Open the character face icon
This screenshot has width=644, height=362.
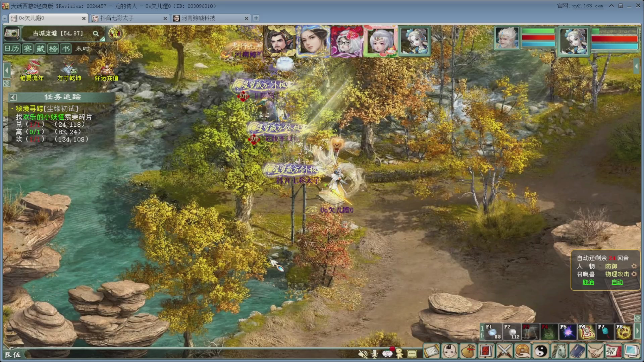click(x=450, y=351)
